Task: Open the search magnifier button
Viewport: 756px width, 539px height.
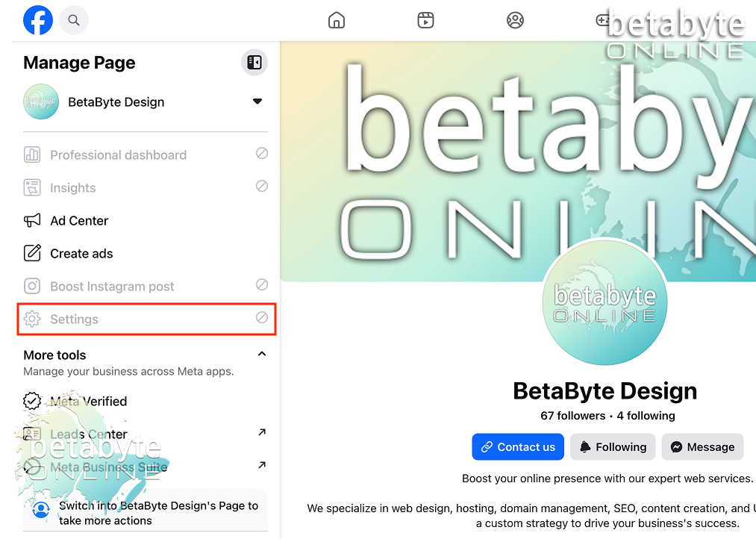Action: [74, 20]
